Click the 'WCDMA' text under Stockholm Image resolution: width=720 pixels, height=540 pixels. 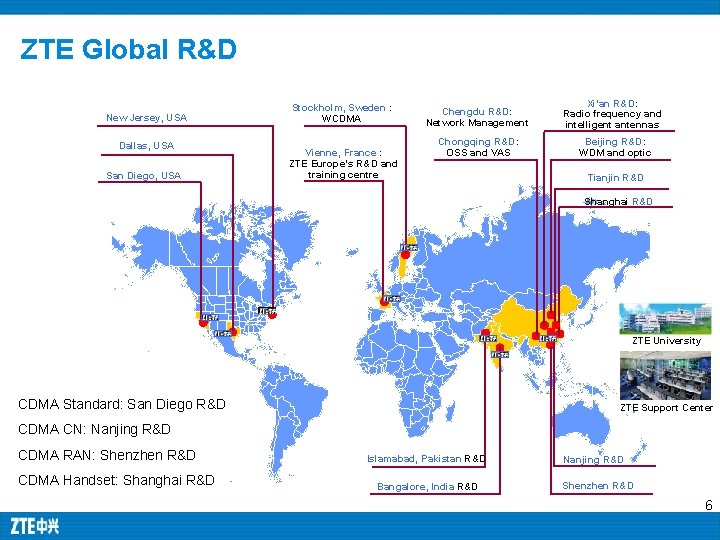[x=341, y=118]
